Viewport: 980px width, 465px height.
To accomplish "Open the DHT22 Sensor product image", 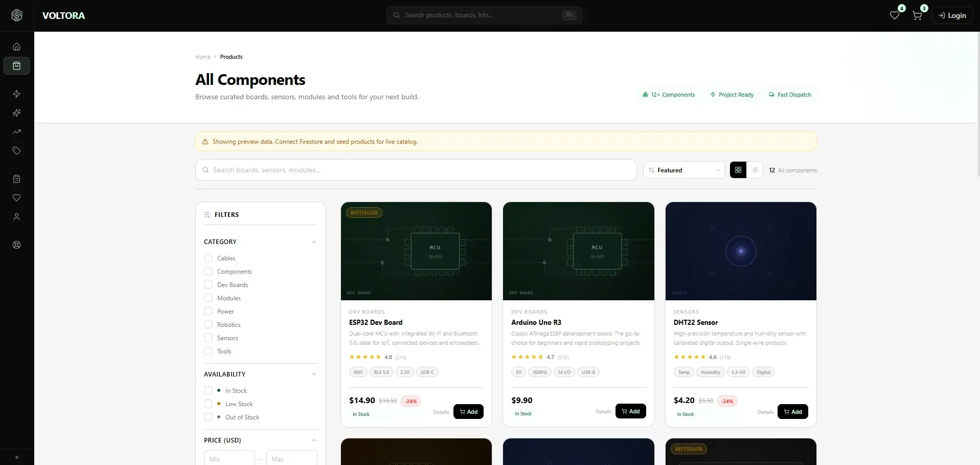I will [x=741, y=251].
